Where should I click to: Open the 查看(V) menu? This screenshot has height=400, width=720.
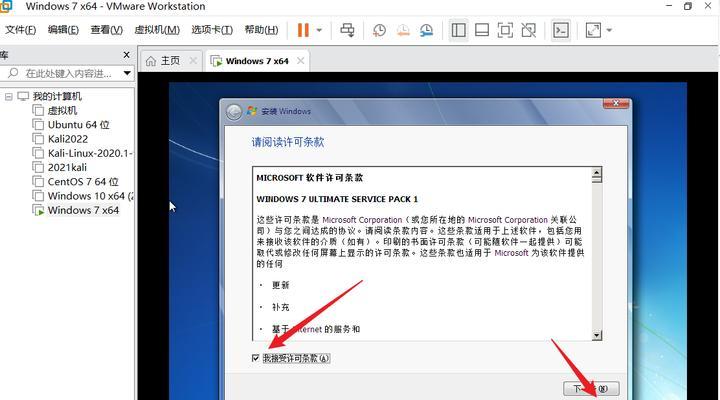pyautogui.click(x=107, y=30)
